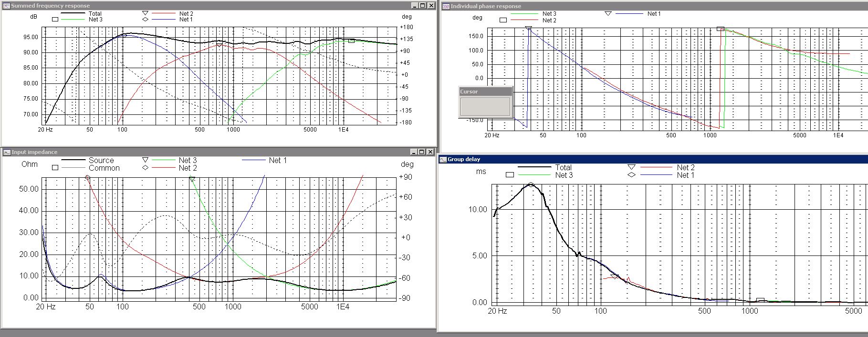Image resolution: width=868 pixels, height=337 pixels.
Task: Click the square marker on the green Net 3 response curve
Action: click(x=351, y=41)
